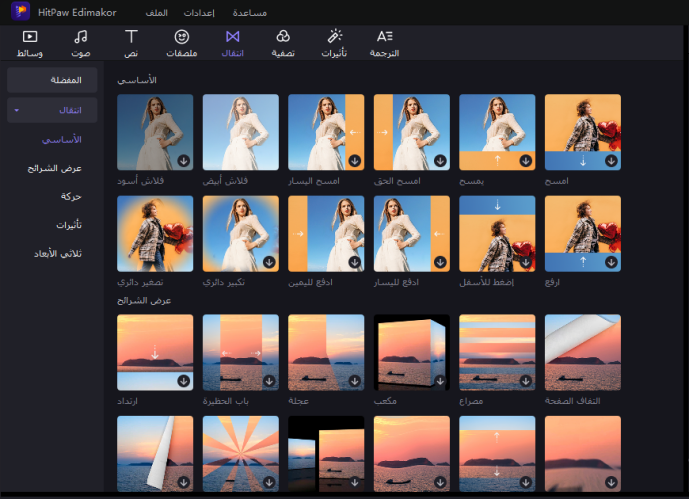Select تأثيرات category in sidebar
The width and height of the screenshot is (689, 499).
[x=69, y=225]
